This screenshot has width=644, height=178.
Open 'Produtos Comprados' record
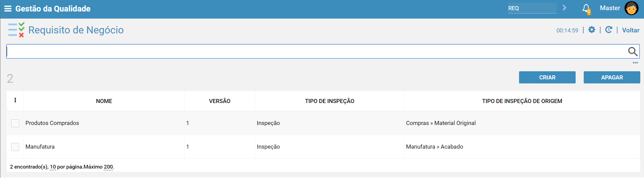click(x=52, y=123)
